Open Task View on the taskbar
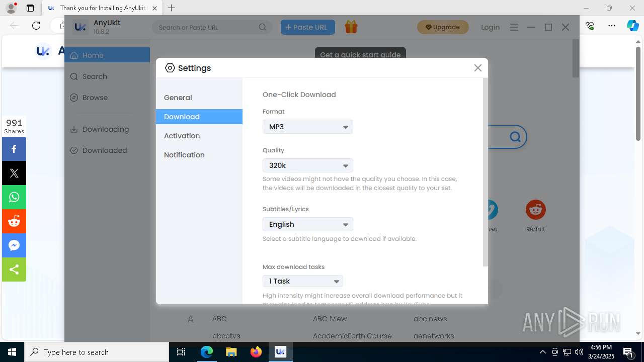The height and width of the screenshot is (362, 644). click(181, 352)
